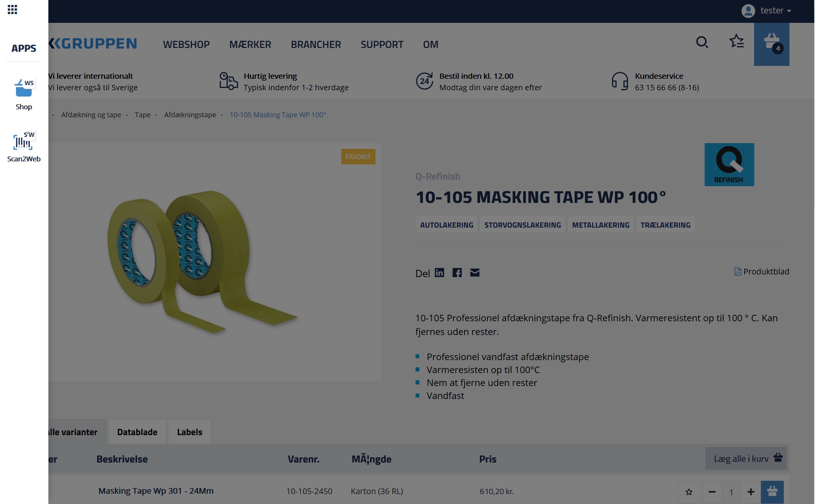Open the Produktblad PDF link
Image resolution: width=815 pixels, height=504 pixels.
[x=762, y=271]
